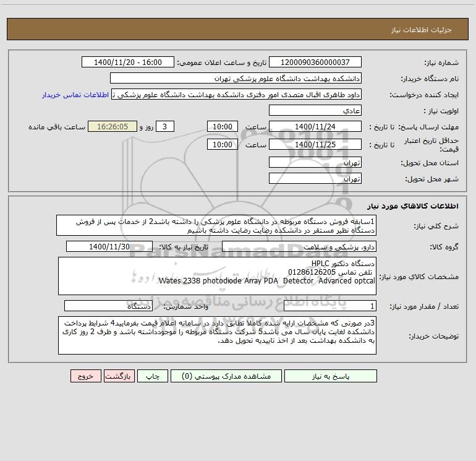Click goods group field دارو، پزشکی و سلامت
476x461 pixels.
click(x=299, y=246)
